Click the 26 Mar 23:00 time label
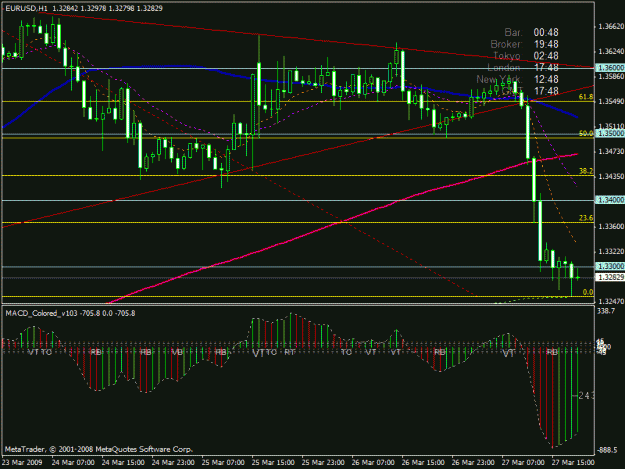The height and width of the screenshot is (469, 625). click(473, 463)
